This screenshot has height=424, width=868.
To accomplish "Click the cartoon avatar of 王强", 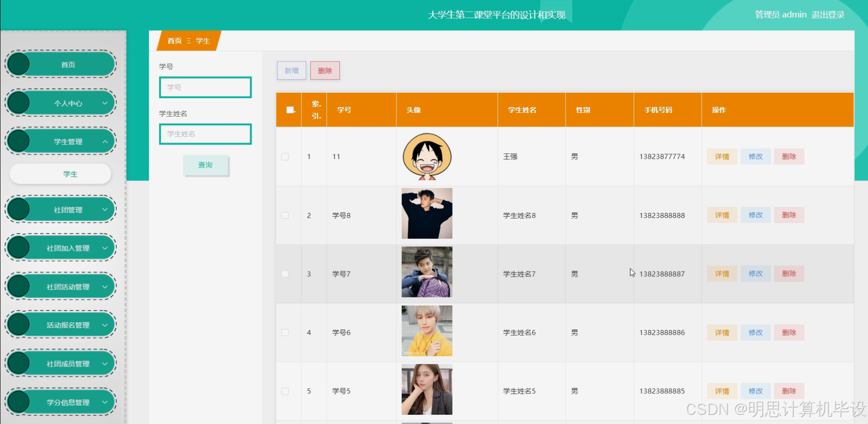I will [427, 156].
